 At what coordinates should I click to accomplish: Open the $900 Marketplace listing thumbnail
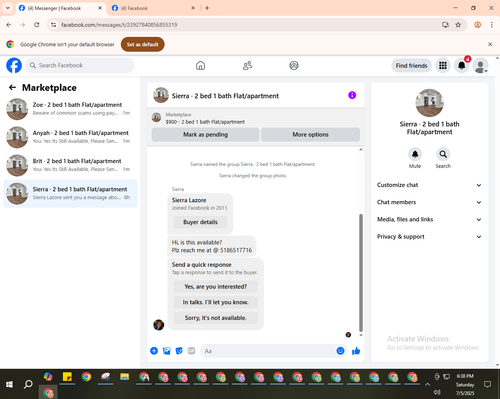tap(156, 117)
